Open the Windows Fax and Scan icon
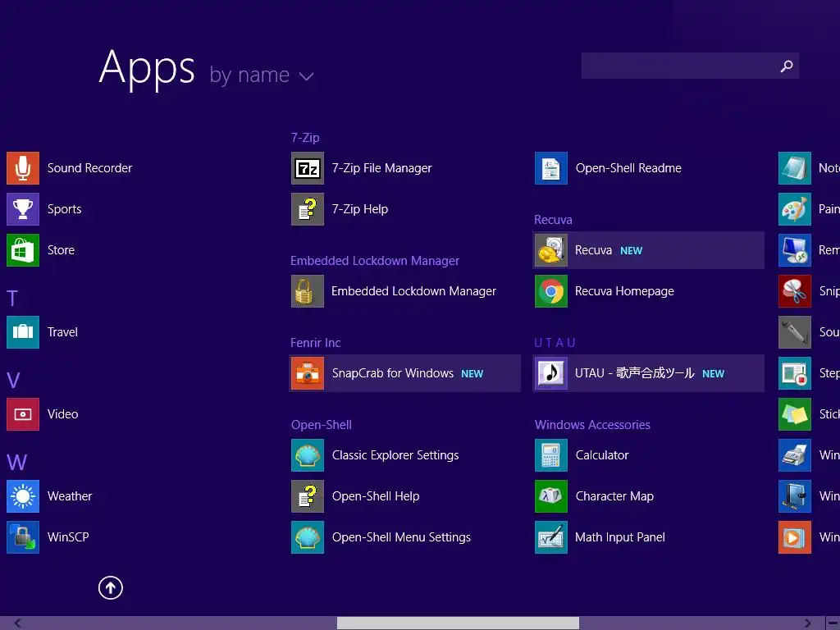This screenshot has width=840, height=630. pyautogui.click(x=795, y=455)
